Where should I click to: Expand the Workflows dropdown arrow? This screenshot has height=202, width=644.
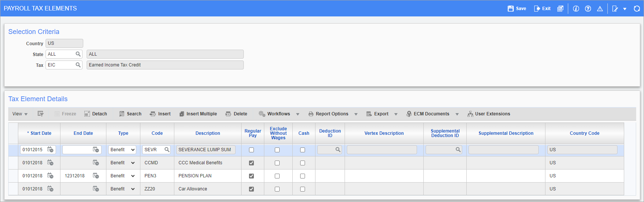coord(298,114)
